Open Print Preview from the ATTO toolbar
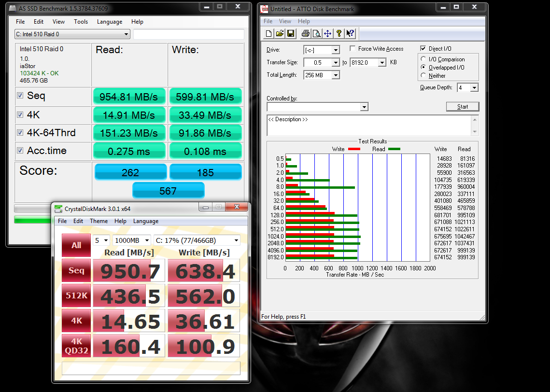This screenshot has height=392, width=550. (316, 33)
